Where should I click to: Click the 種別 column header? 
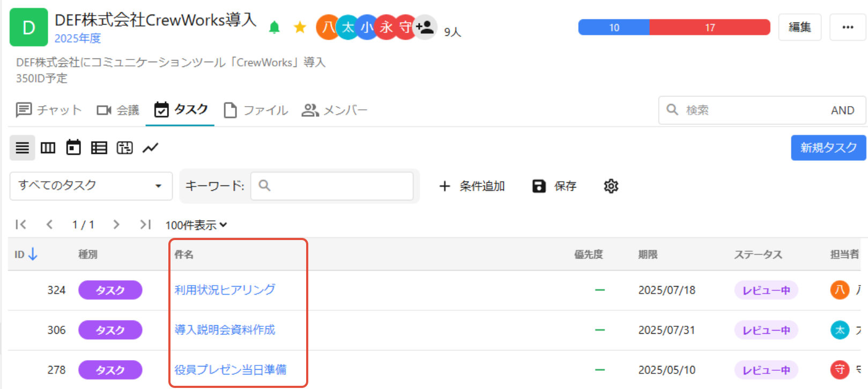pos(88,255)
